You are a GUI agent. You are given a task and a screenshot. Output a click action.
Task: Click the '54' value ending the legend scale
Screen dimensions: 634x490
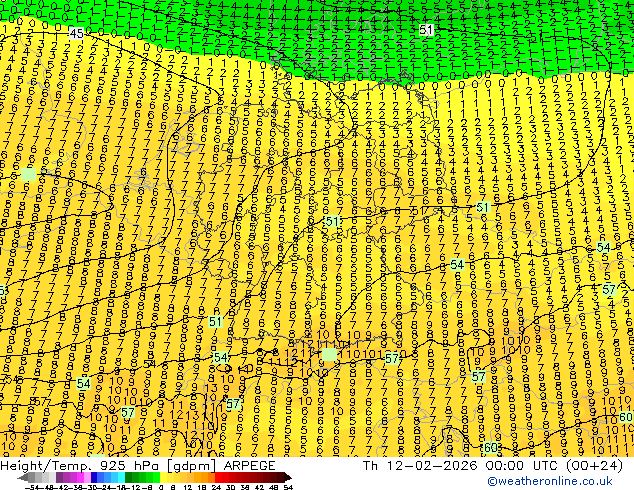click(x=288, y=488)
